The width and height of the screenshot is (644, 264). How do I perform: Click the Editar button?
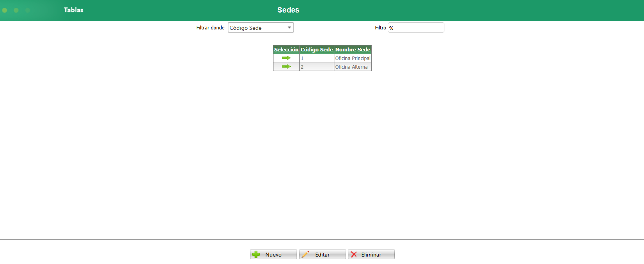click(323, 255)
